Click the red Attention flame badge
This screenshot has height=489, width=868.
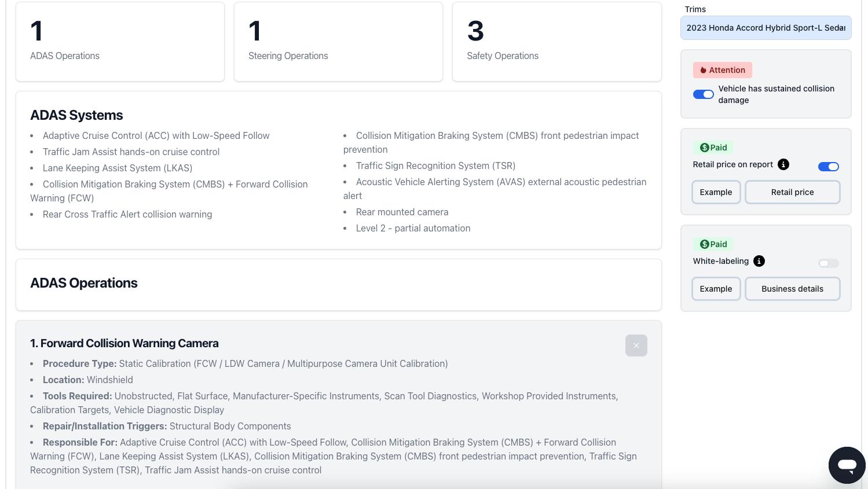(x=722, y=70)
